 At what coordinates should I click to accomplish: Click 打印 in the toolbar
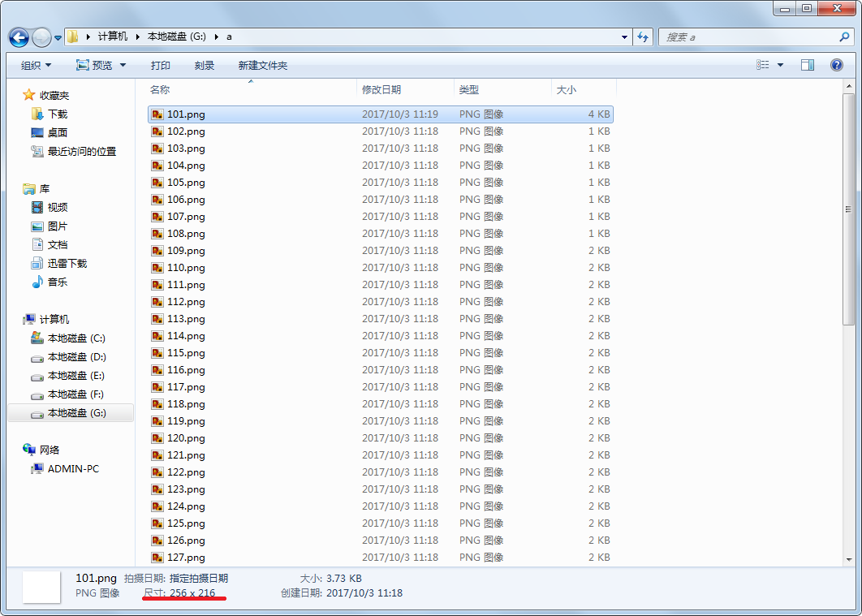pyautogui.click(x=161, y=66)
